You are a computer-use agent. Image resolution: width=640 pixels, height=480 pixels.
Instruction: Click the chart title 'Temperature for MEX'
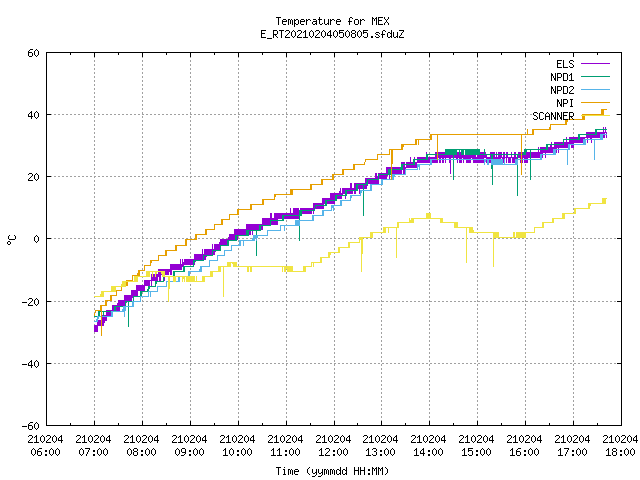332,21
